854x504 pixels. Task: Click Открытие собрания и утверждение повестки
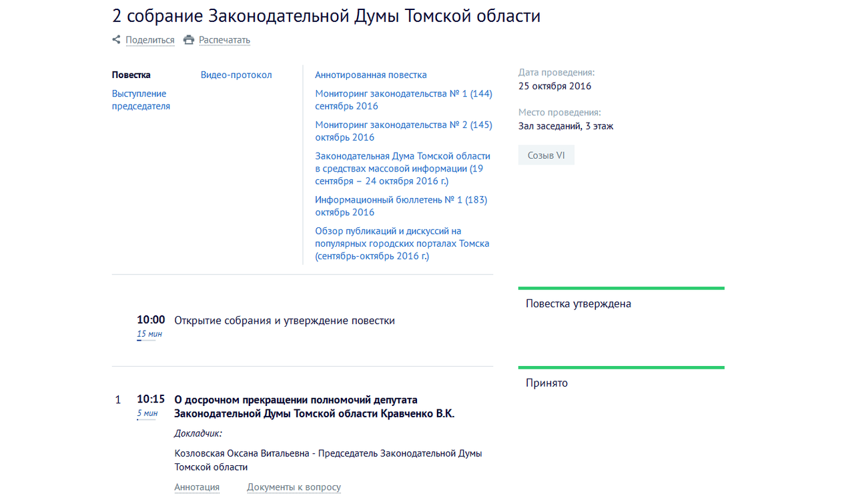(x=284, y=321)
